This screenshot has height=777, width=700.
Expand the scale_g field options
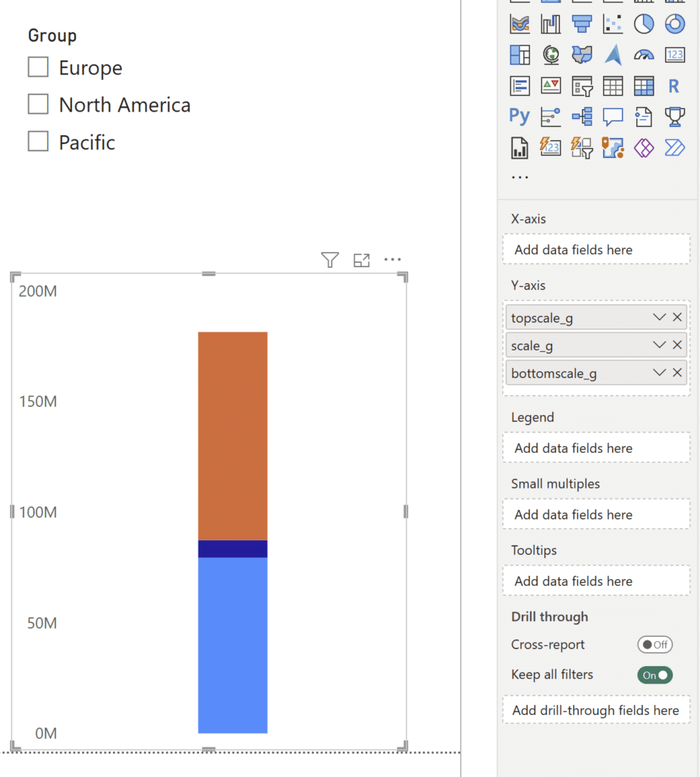tap(658, 345)
